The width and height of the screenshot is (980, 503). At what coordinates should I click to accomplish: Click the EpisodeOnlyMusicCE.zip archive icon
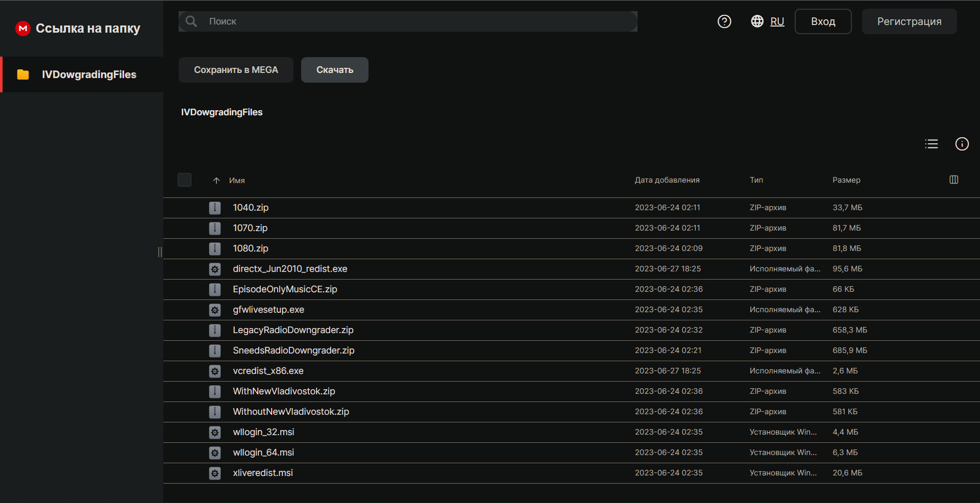click(x=215, y=289)
